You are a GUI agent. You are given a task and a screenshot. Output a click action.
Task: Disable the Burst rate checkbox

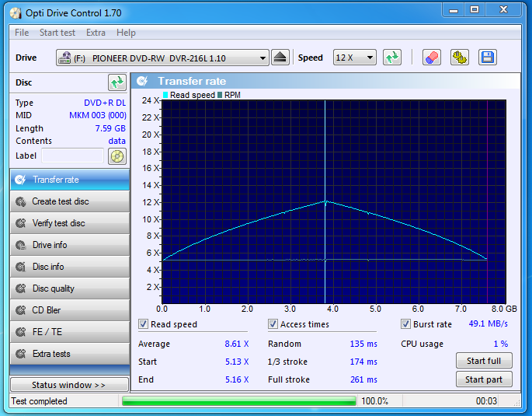point(405,324)
